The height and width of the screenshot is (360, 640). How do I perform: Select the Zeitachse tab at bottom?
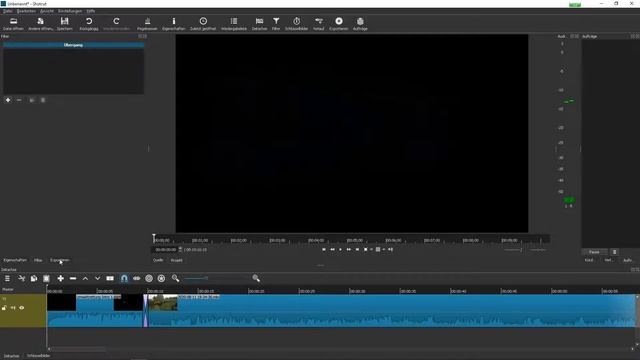[11, 356]
